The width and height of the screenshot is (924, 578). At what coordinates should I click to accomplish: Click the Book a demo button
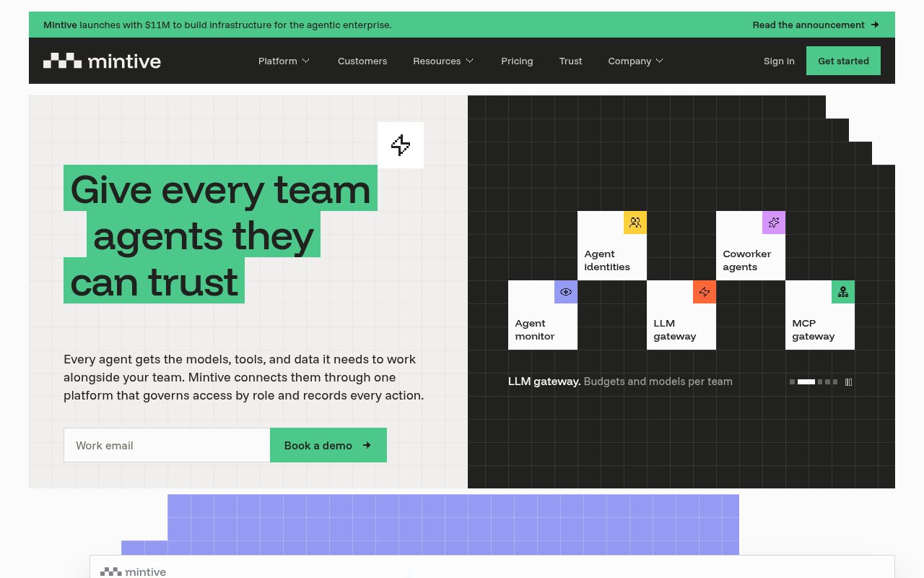[328, 445]
